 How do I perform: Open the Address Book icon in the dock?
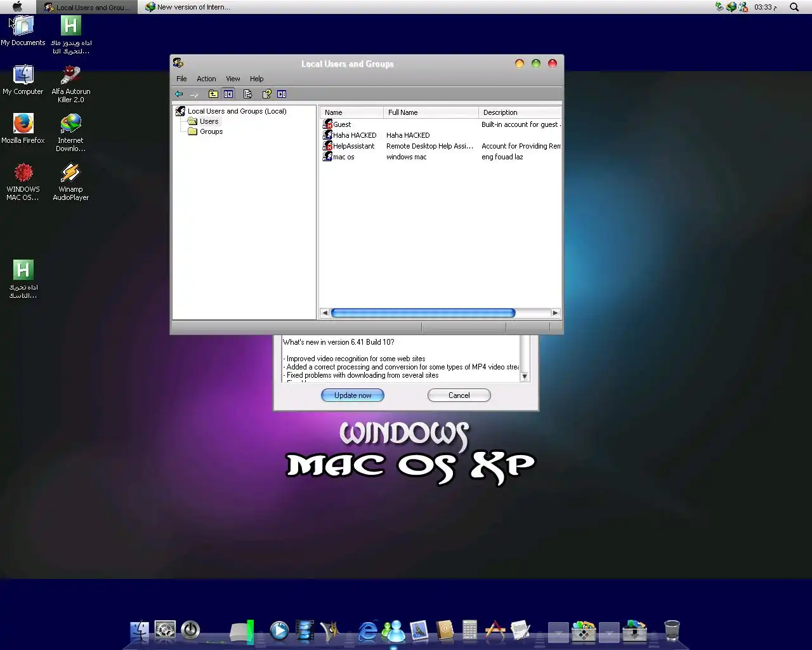(x=445, y=630)
